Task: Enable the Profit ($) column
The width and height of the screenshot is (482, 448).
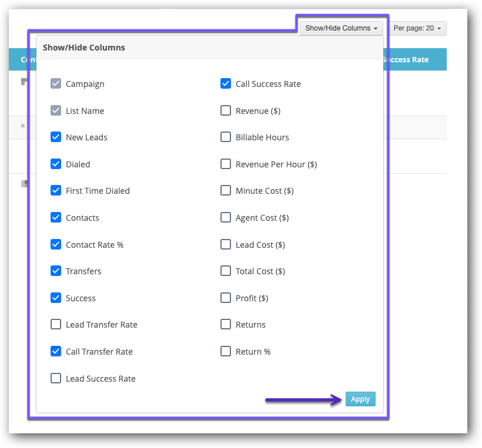Action: coord(226,298)
